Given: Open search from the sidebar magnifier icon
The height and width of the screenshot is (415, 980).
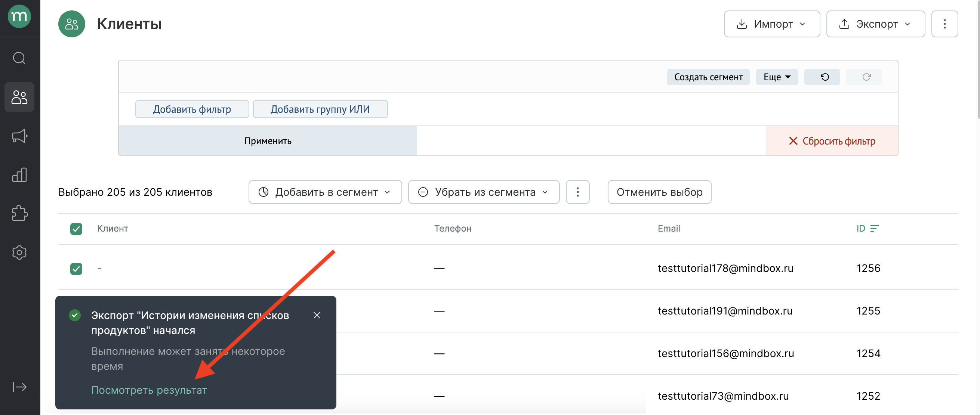Looking at the screenshot, I should coord(19,58).
